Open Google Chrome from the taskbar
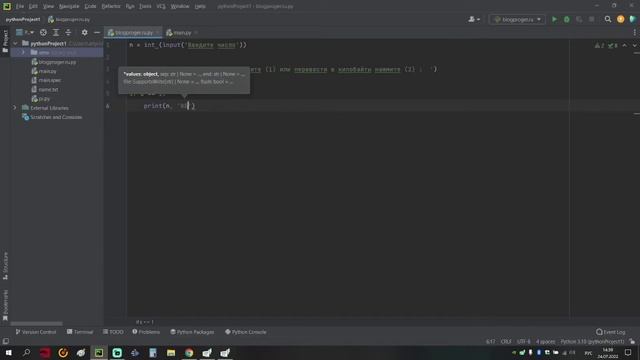 pyautogui.click(x=189, y=353)
